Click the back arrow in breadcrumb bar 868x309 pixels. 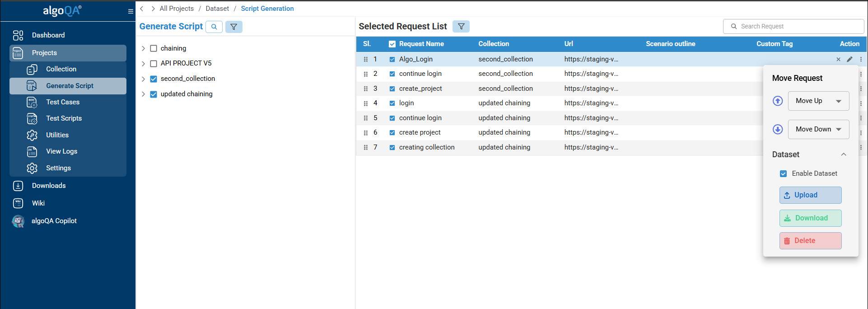pyautogui.click(x=142, y=9)
